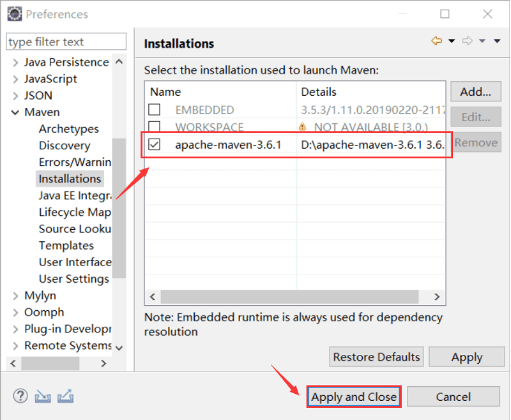Select the apache-maven-3.6.1 row name
The image size is (511, 420).
coord(228,144)
